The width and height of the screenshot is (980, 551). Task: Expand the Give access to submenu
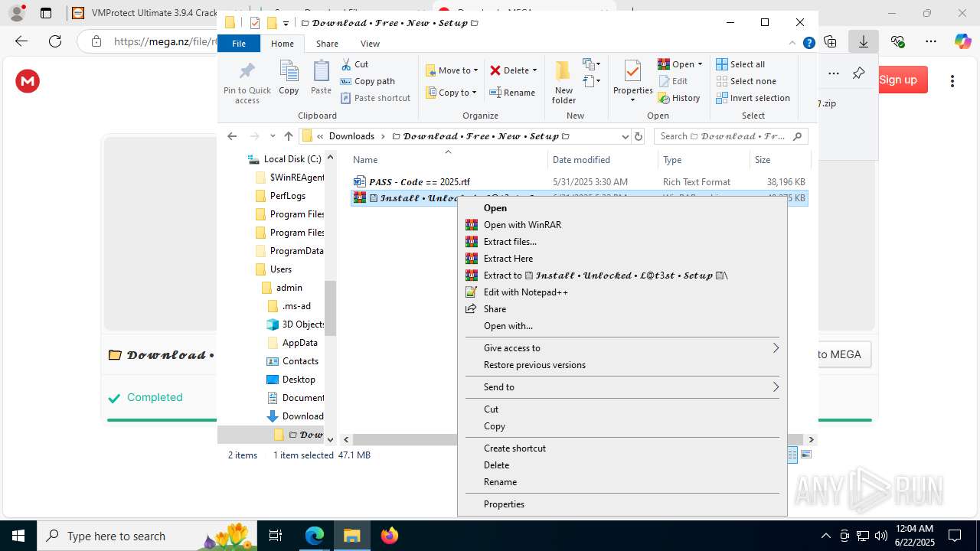(775, 348)
